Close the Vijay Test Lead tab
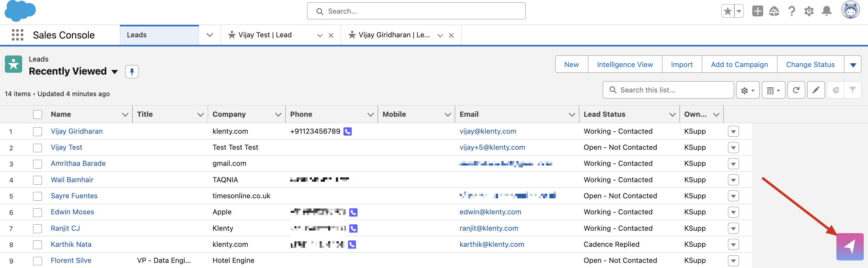 [331, 35]
